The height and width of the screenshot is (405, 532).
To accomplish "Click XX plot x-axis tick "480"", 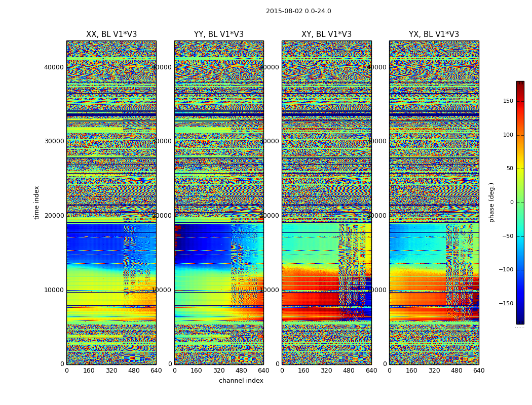I will (134, 371).
